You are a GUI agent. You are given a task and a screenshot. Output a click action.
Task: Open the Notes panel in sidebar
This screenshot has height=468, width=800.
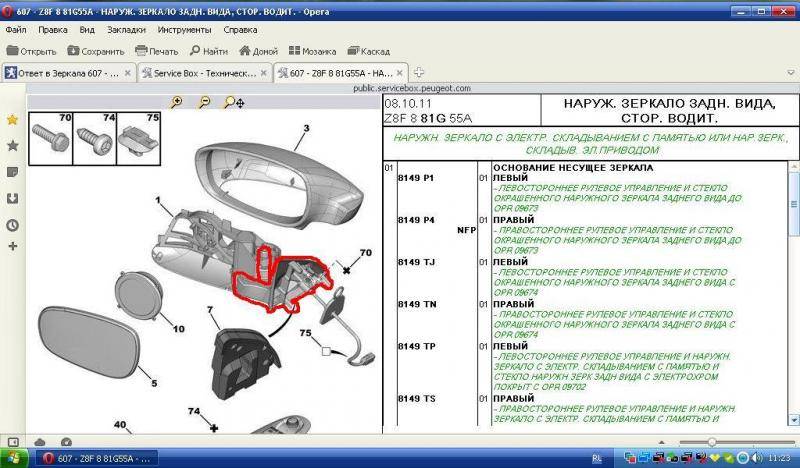[12, 172]
